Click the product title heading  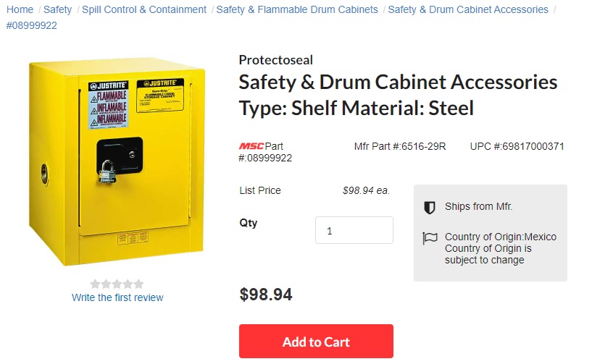click(x=398, y=95)
